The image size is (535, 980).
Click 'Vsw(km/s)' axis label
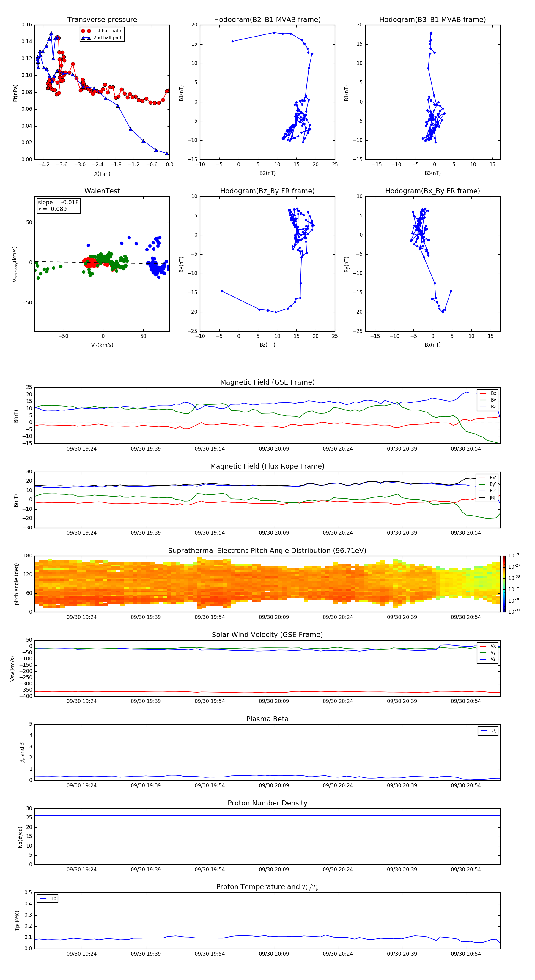point(12,668)
